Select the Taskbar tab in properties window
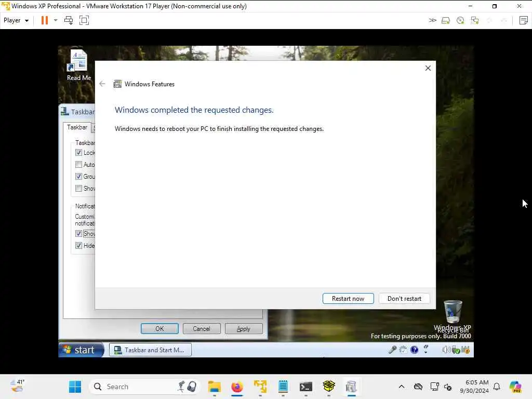The width and height of the screenshot is (532, 399). pos(77,127)
